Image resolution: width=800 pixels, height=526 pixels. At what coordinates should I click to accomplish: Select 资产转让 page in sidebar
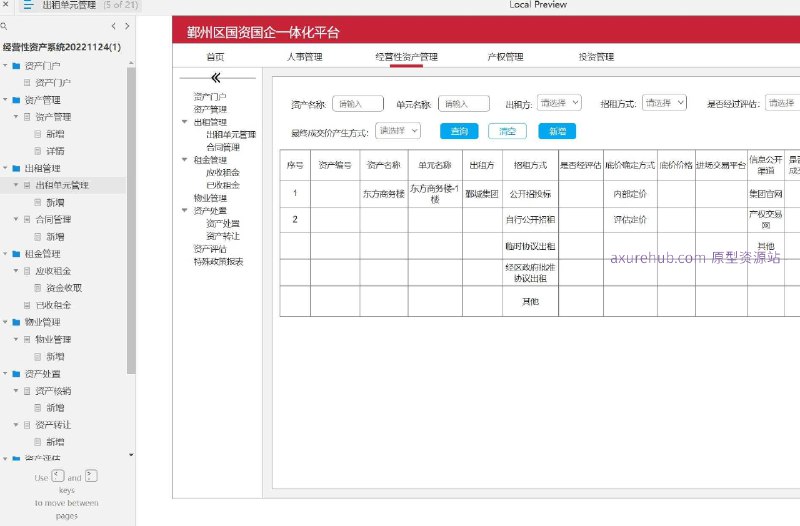point(53,425)
